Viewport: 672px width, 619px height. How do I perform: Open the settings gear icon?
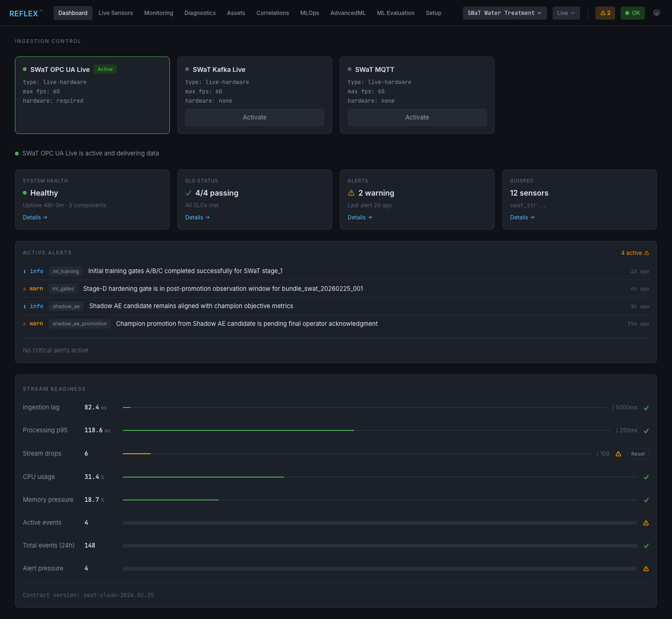point(657,13)
